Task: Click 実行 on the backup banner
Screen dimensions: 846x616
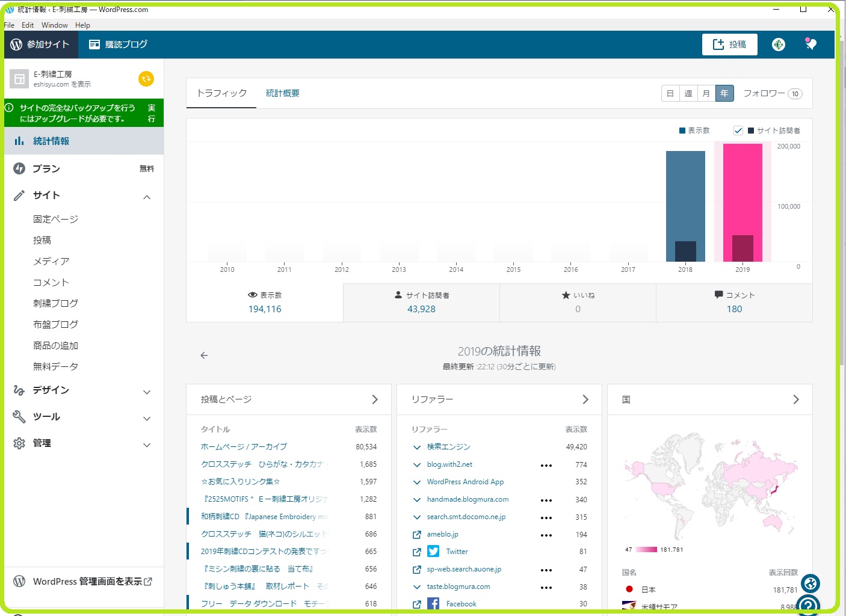Action: click(152, 113)
